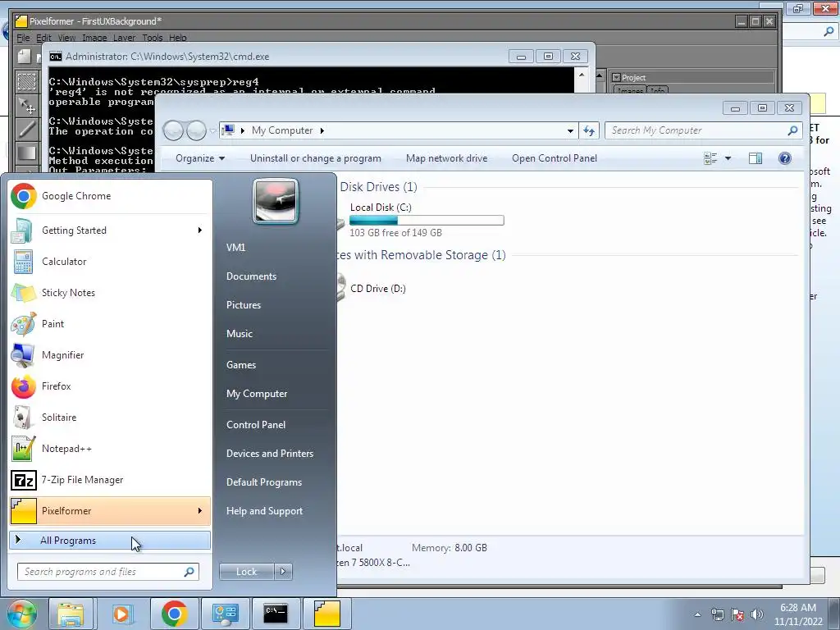Launch Paint from the Start menu
Viewport: 840px width, 630px height.
tap(110, 323)
